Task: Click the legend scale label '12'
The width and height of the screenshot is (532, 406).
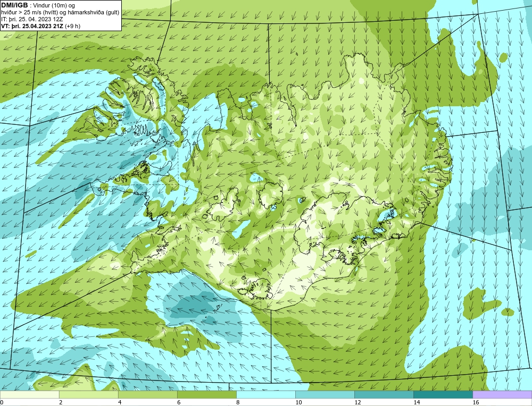Action: [x=357, y=402]
